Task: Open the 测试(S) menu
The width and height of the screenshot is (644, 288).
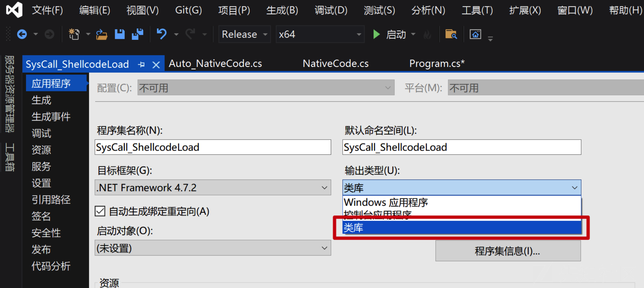Action: click(x=379, y=10)
